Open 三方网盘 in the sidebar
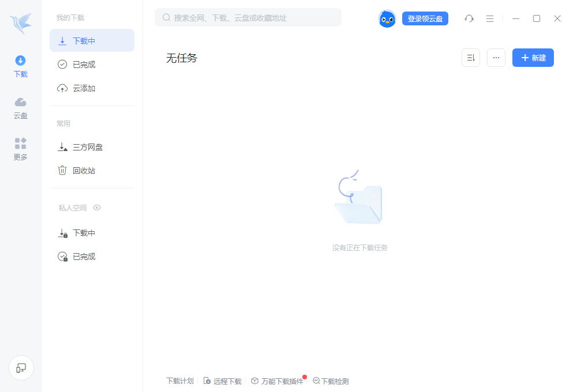 (x=87, y=147)
